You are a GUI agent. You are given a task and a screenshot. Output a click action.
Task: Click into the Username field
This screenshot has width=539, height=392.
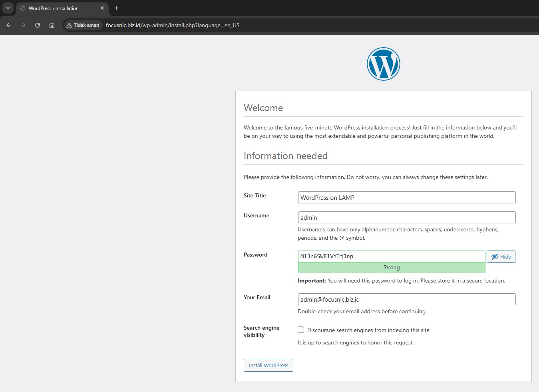coord(406,217)
